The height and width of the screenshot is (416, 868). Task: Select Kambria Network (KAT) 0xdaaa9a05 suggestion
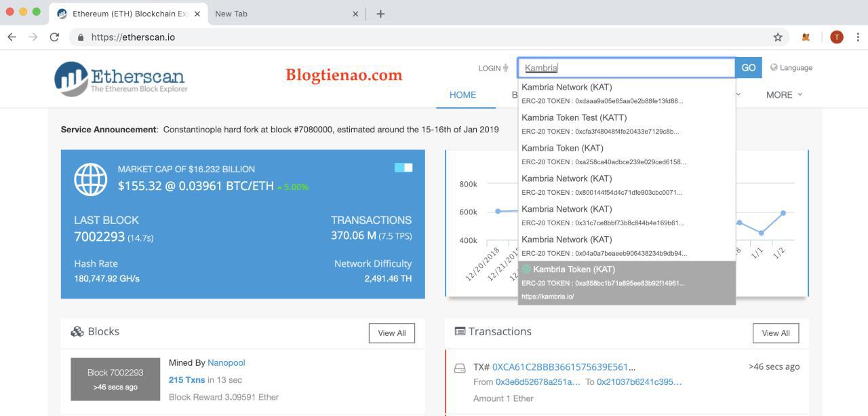click(x=627, y=94)
